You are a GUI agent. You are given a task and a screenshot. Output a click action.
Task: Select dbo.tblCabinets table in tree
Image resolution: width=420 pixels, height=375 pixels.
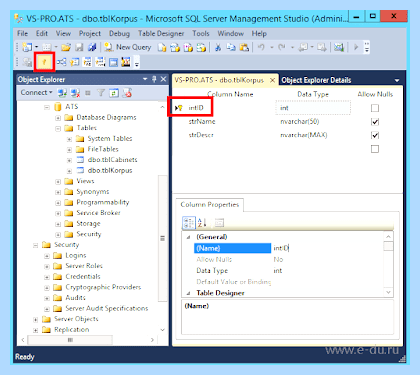[x=112, y=160]
